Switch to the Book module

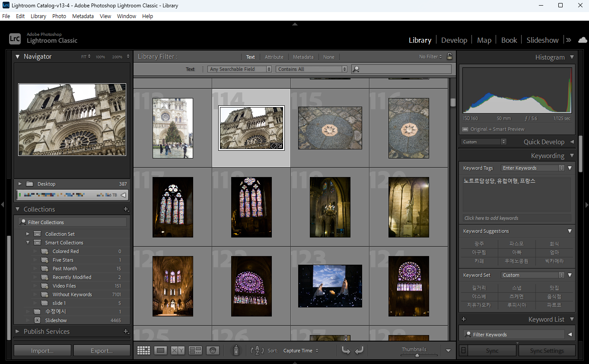pos(509,40)
